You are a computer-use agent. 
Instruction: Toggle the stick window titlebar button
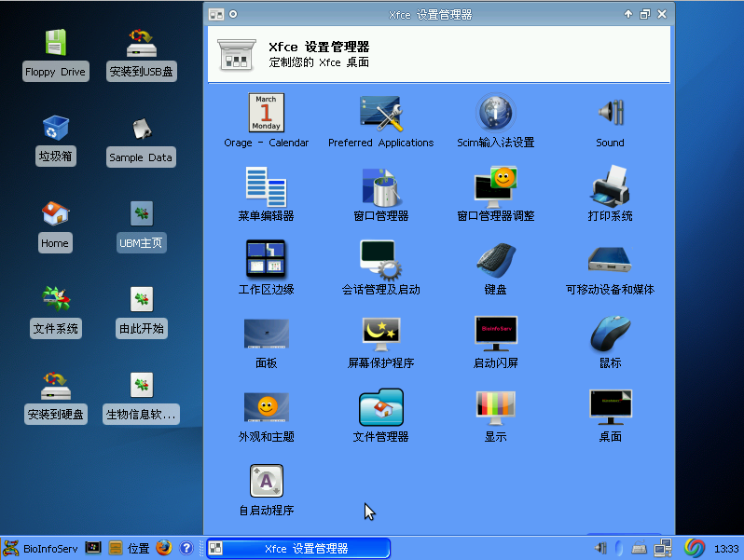(x=233, y=14)
